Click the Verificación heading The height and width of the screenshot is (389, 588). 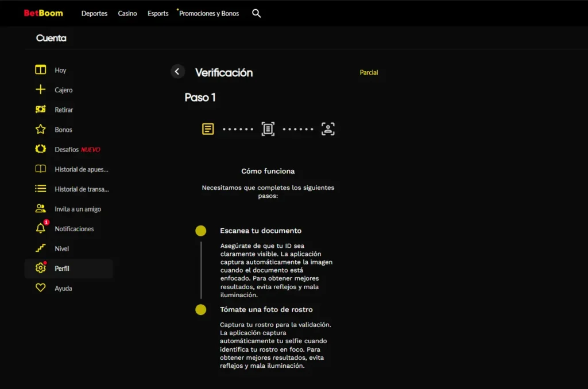coord(224,72)
